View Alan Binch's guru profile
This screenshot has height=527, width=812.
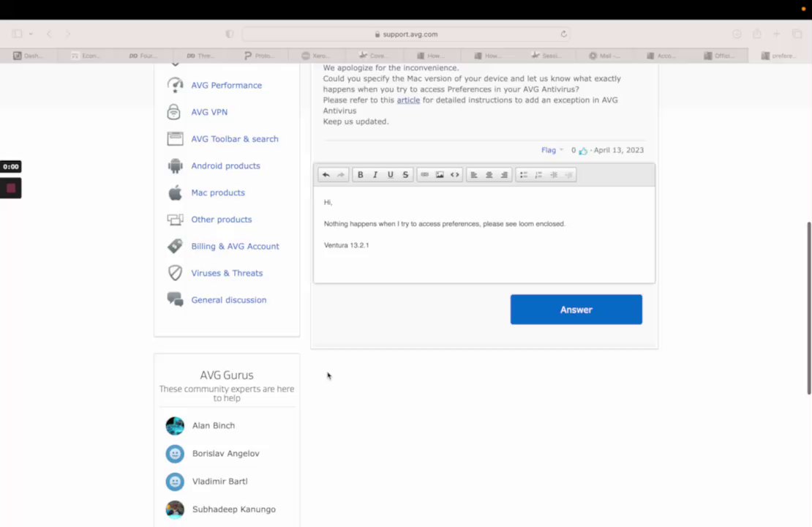[x=214, y=425]
